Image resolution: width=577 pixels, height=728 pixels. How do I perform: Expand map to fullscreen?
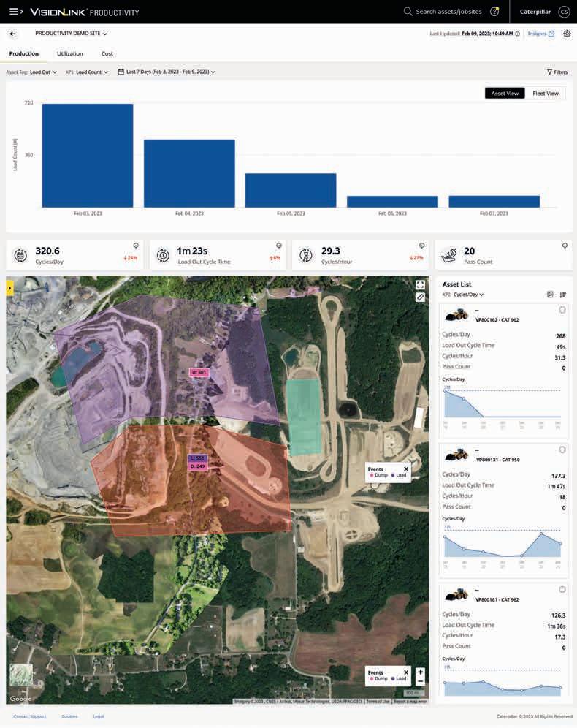(420, 284)
